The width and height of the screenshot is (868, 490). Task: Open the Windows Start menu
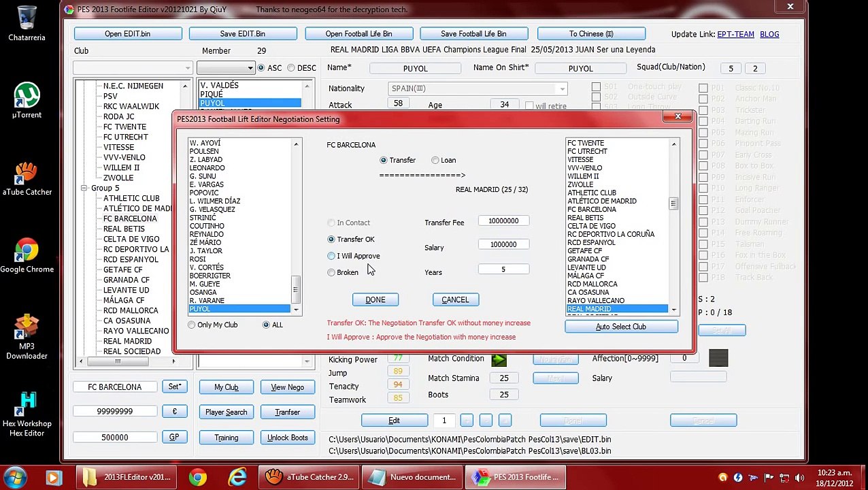coord(15,477)
